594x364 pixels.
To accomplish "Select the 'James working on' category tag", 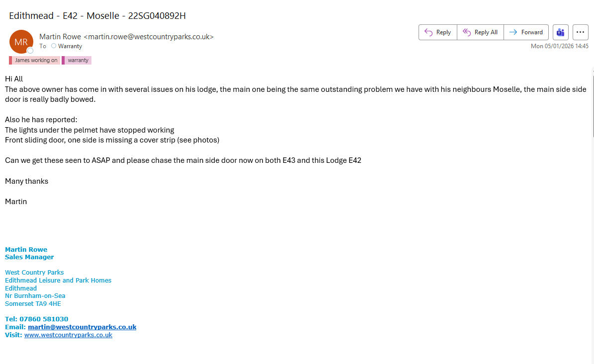I will click(x=36, y=60).
